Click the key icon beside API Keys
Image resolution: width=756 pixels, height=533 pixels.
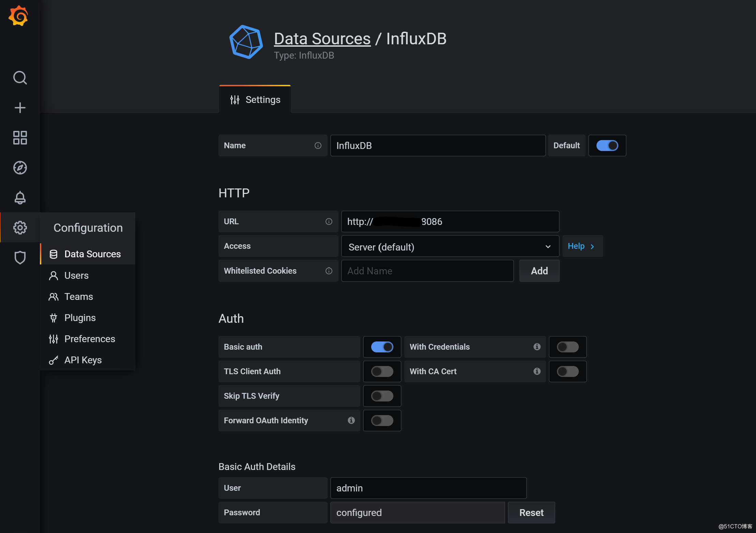pyautogui.click(x=53, y=360)
